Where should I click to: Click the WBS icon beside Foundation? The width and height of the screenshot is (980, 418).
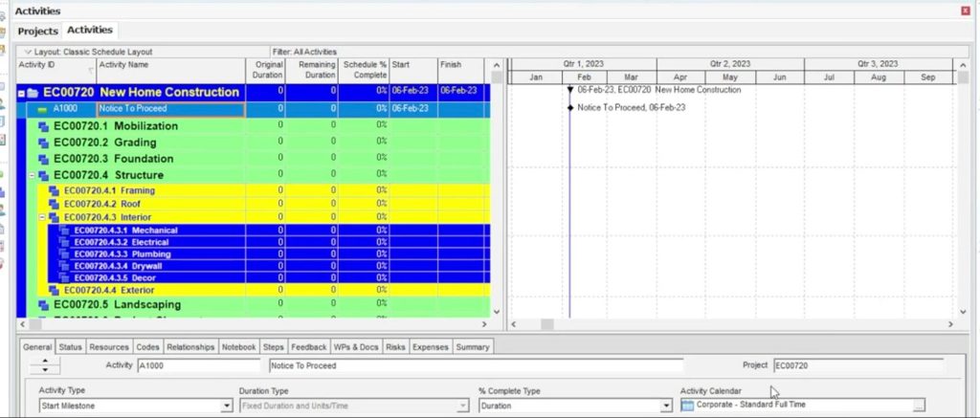tap(44, 159)
